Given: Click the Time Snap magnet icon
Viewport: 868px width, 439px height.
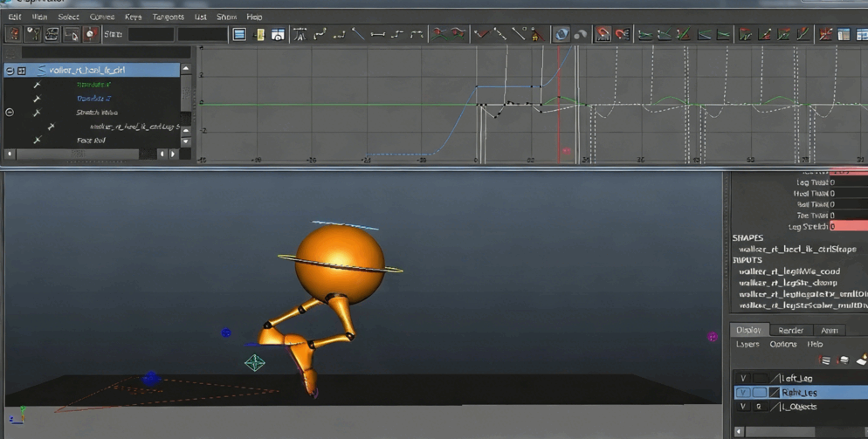Looking at the screenshot, I should [603, 34].
